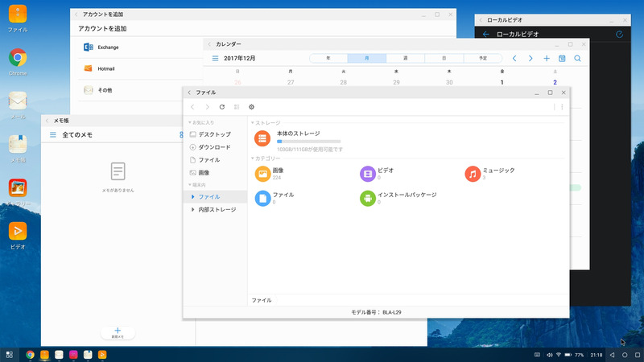This screenshot has width=644, height=362.
Task: Click date 27 in the Calendar grid
Action: click(291, 83)
